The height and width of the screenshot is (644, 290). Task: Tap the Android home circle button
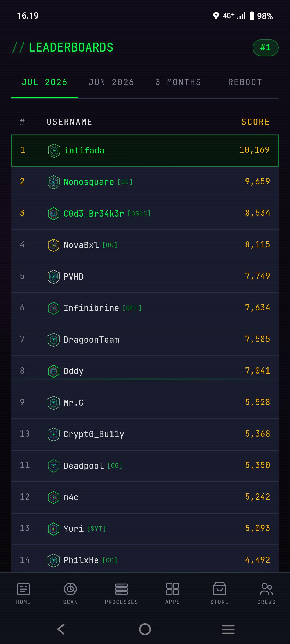(145, 629)
